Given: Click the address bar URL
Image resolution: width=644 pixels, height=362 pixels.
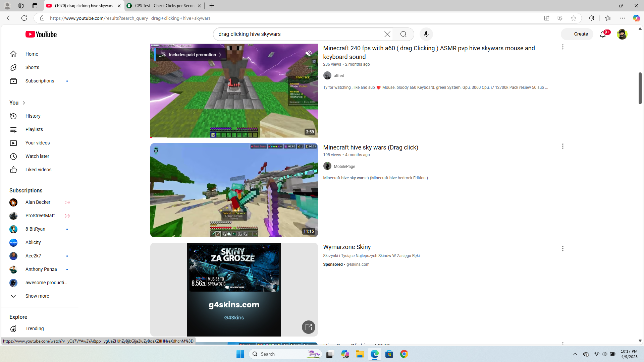Looking at the screenshot, I should [x=130, y=18].
